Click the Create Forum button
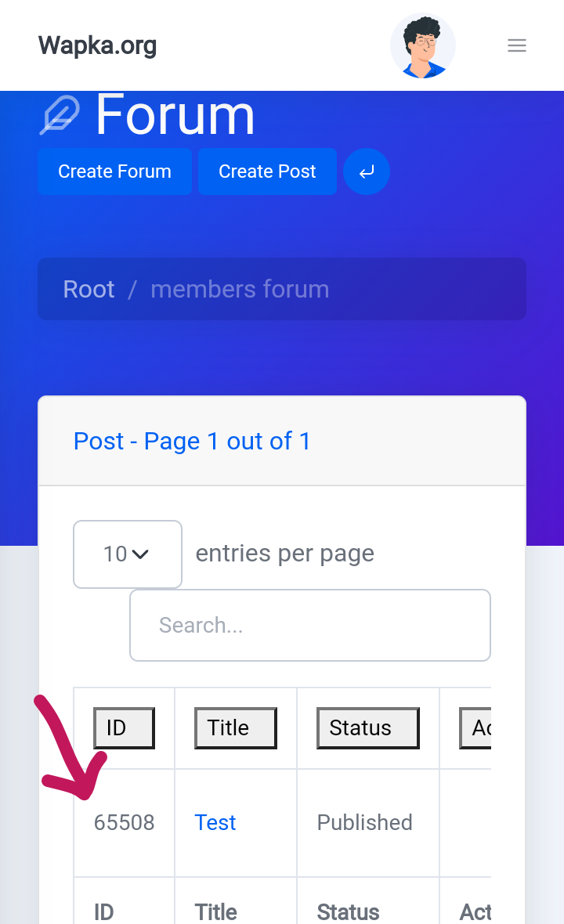The height and width of the screenshot is (924, 564). pos(114,171)
